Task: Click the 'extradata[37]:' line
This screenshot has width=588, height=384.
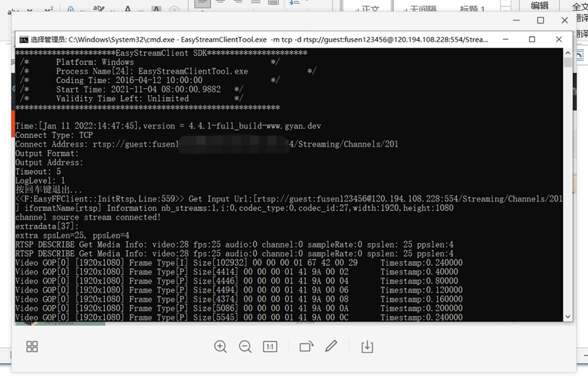Action: [x=47, y=226]
